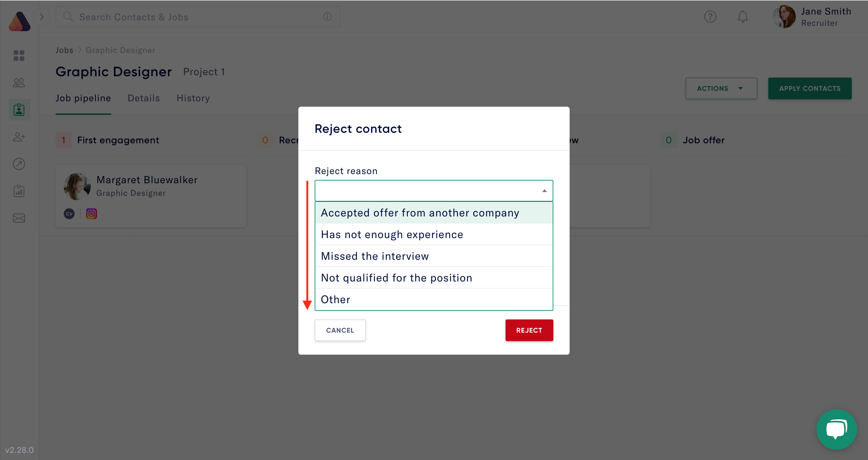View Margaret Bluewalker's CV badge icon
Viewport: 868px width, 460px height.
69,213
